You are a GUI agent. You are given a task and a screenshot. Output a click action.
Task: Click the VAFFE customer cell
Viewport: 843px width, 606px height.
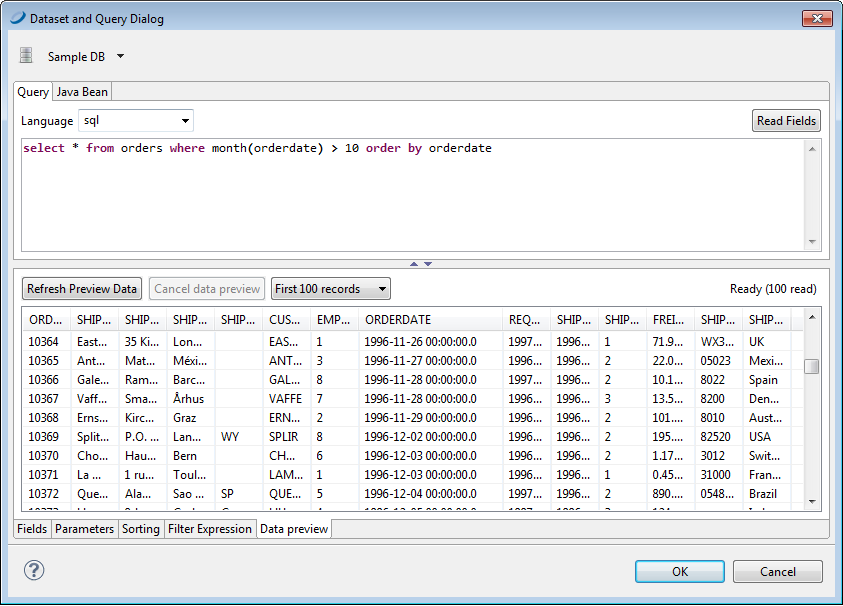tap(285, 398)
